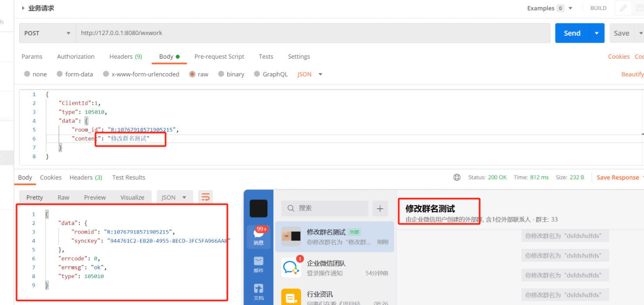Open the response JSON format dropdown
The height and width of the screenshot is (305, 644).
pyautogui.click(x=174, y=198)
